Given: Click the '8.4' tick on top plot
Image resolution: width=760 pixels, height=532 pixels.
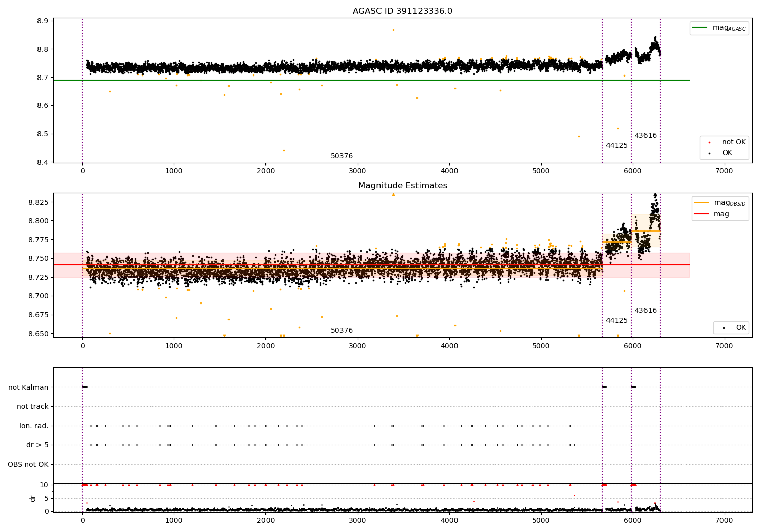Looking at the screenshot, I should point(43,163).
